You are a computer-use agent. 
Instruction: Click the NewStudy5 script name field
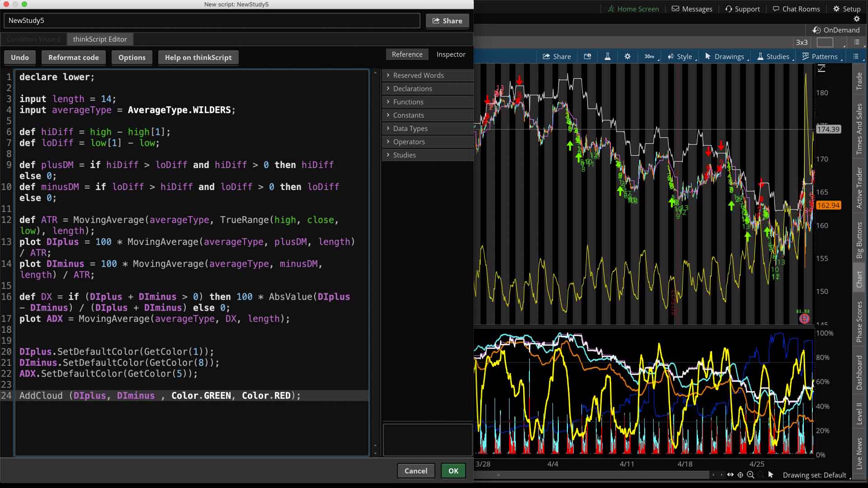tap(212, 20)
